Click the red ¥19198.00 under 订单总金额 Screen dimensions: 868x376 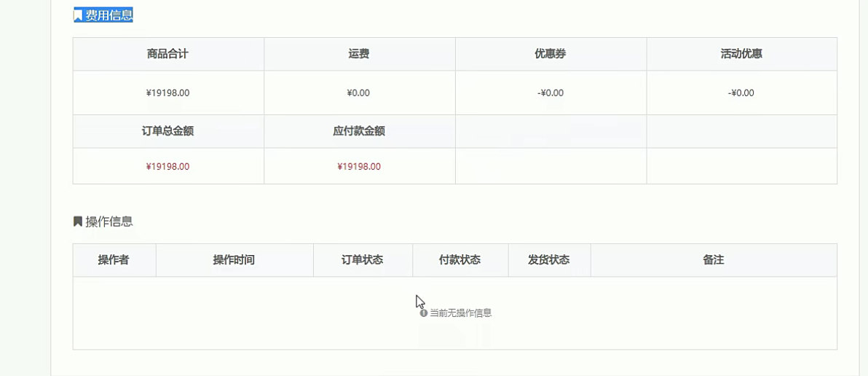[167, 166]
